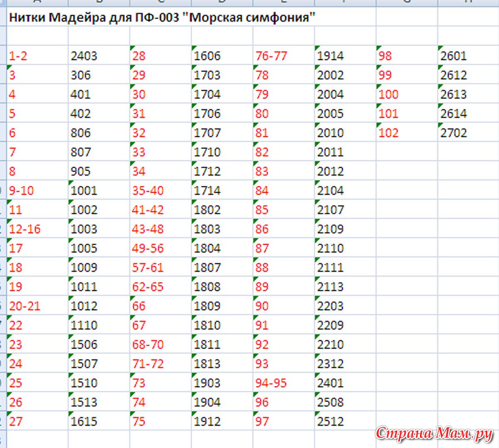Select cell with value 1001
Viewport: 499px width, 448px height.
(x=99, y=190)
